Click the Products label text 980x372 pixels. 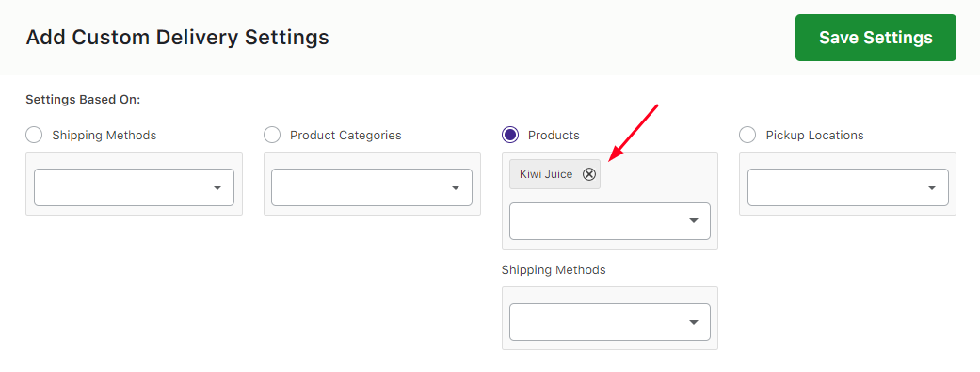tap(554, 135)
